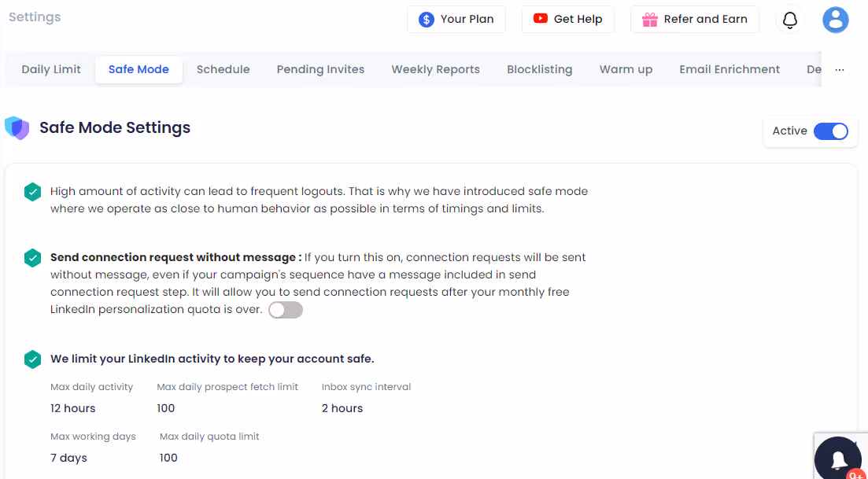The width and height of the screenshot is (868, 479).
Task: Click the Safe Mode shield icon
Action: pyautogui.click(x=17, y=127)
